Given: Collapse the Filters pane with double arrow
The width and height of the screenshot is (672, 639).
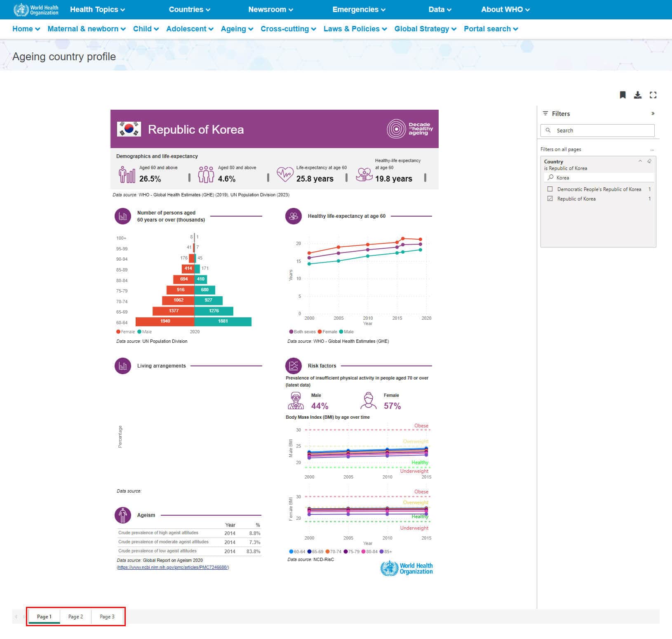Looking at the screenshot, I should pyautogui.click(x=653, y=113).
